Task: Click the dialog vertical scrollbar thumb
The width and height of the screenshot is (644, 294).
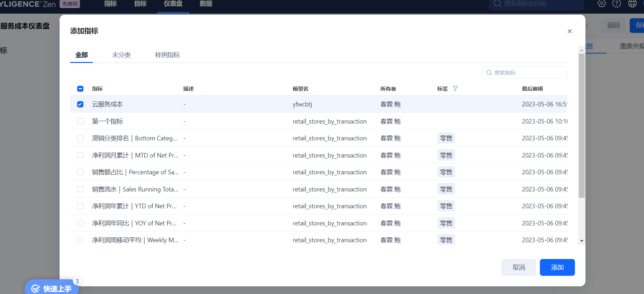Action: coord(582,125)
